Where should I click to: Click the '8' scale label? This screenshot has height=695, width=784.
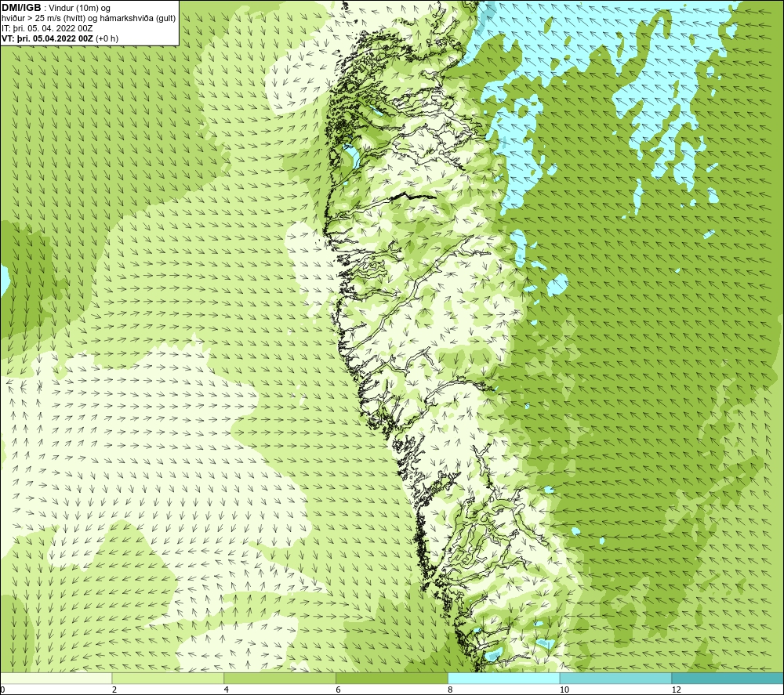[x=451, y=690]
